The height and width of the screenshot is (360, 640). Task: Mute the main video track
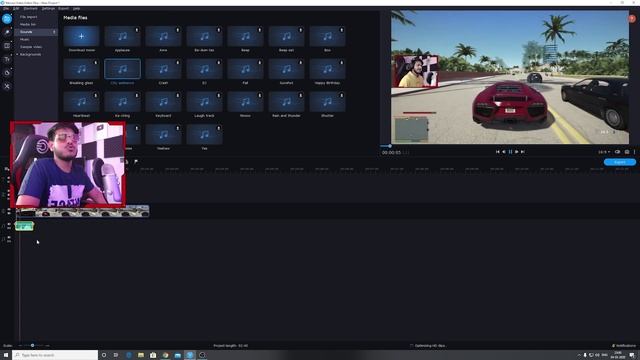point(9,213)
